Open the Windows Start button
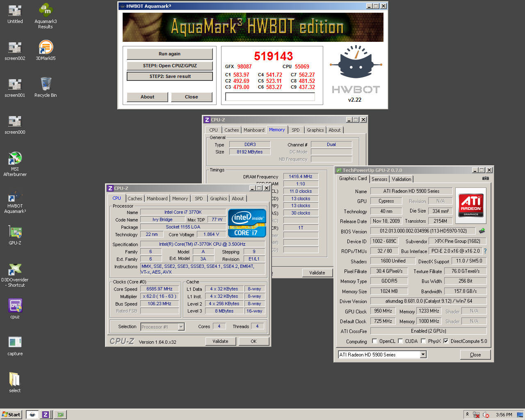The height and width of the screenshot is (420, 525). (x=11, y=415)
